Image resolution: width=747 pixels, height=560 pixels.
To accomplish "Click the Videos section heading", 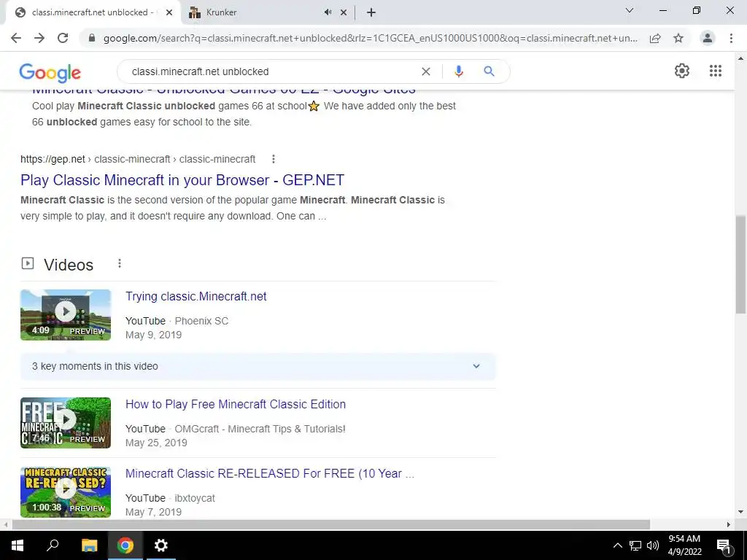I will [69, 265].
